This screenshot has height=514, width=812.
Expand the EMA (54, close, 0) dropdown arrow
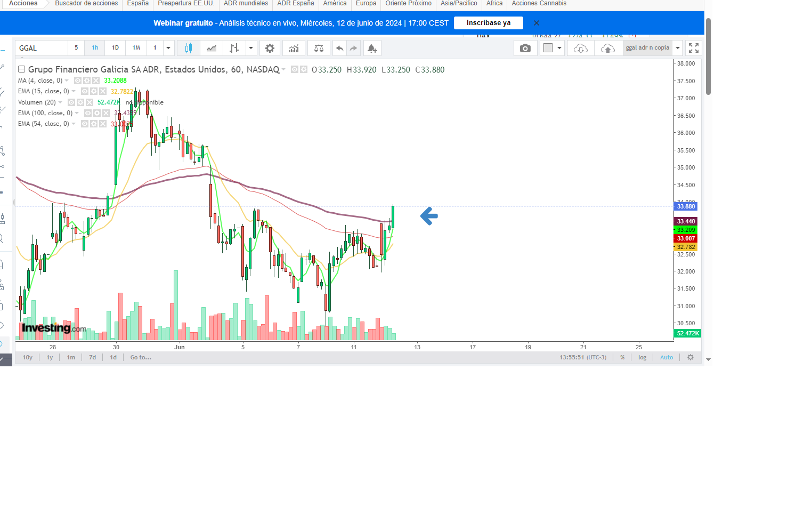click(x=74, y=124)
